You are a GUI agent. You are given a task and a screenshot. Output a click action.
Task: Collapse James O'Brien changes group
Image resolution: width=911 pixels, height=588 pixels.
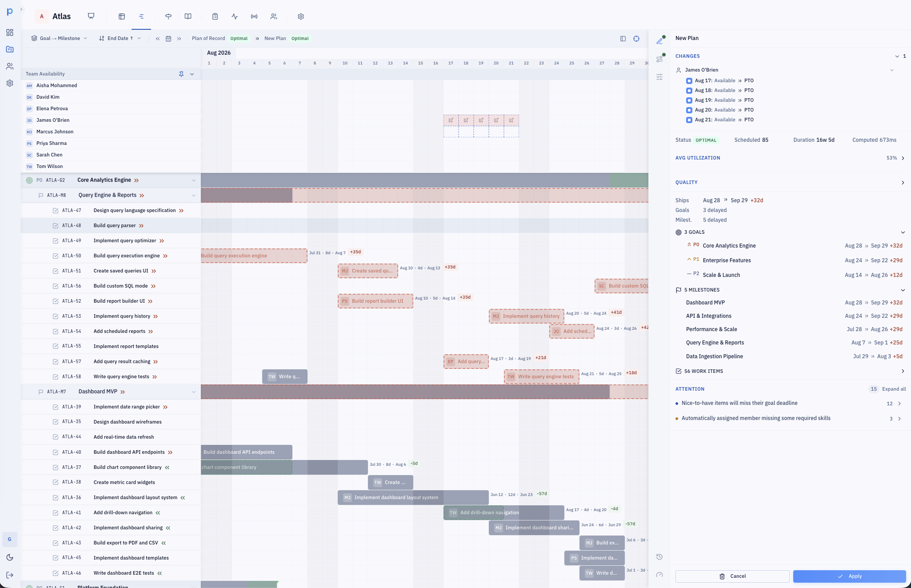(891, 70)
